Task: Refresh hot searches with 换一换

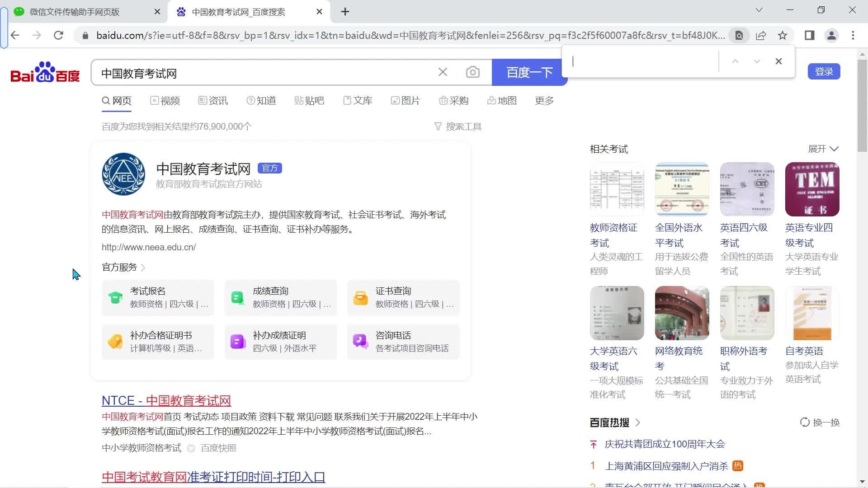Action: pyautogui.click(x=820, y=422)
